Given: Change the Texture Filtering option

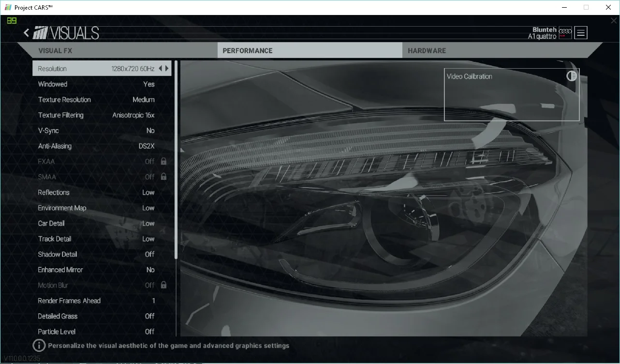Looking at the screenshot, I should click(x=102, y=115).
